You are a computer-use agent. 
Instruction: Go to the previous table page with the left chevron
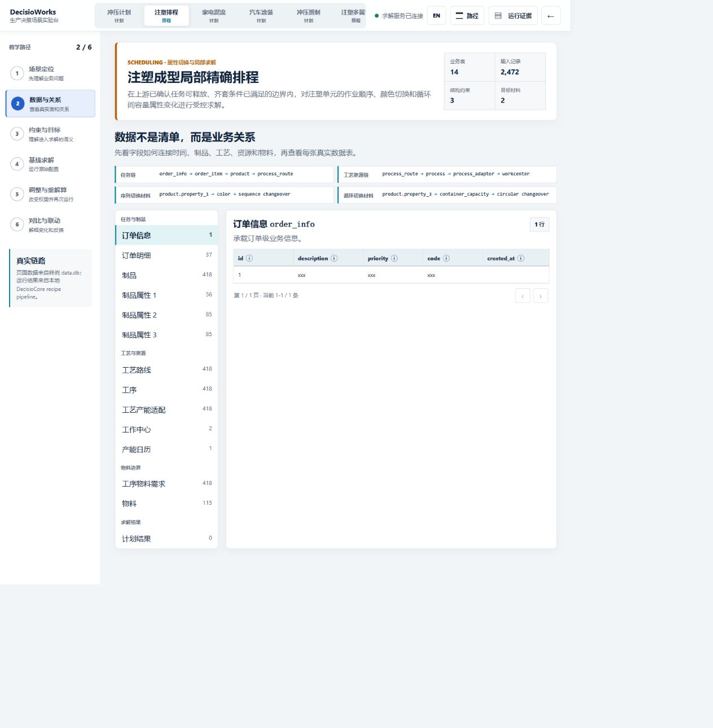tap(522, 295)
